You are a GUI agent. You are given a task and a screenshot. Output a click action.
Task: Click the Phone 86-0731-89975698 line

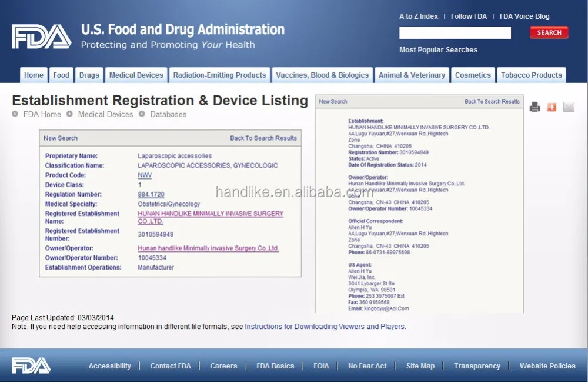379,252
